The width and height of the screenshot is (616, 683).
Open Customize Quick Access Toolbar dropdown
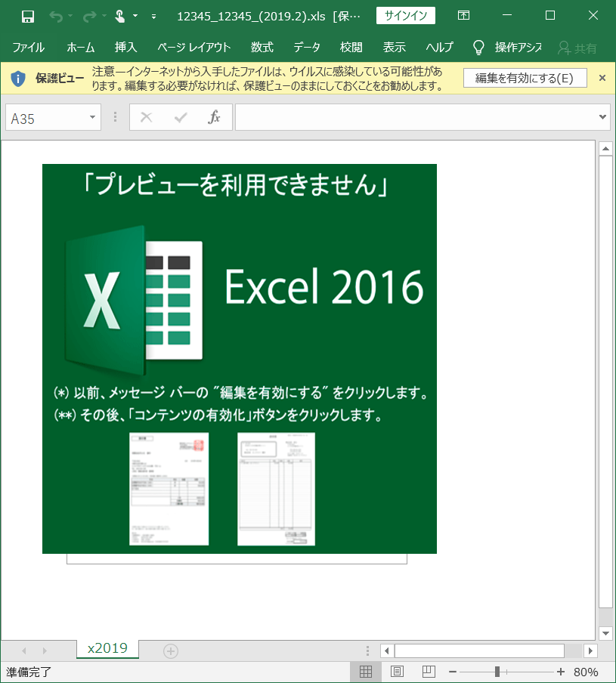point(153,17)
